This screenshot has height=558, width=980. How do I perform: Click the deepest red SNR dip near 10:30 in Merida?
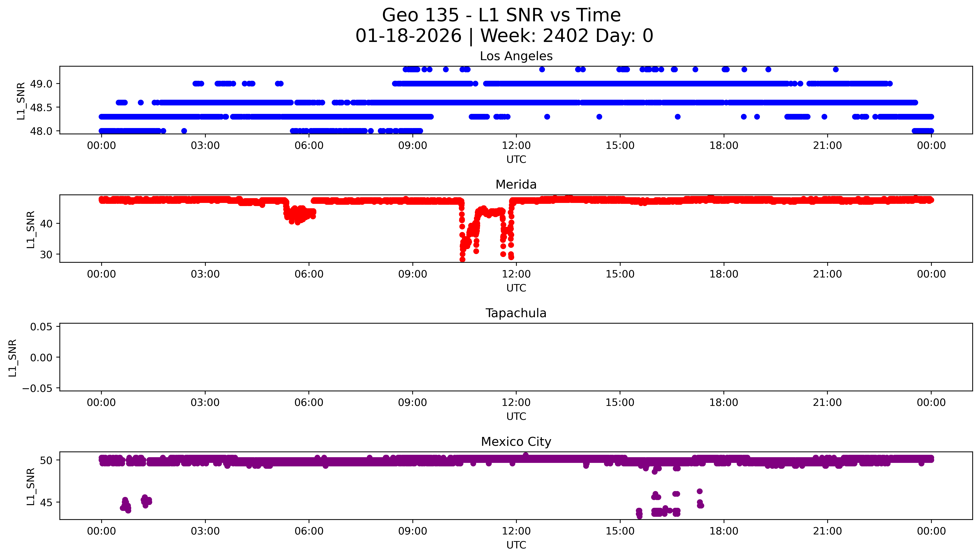(x=462, y=259)
